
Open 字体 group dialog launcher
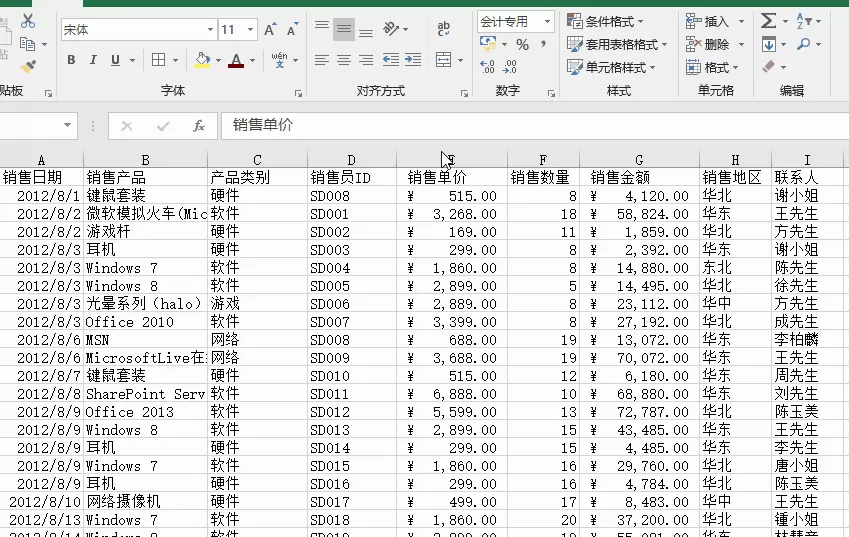click(298, 94)
